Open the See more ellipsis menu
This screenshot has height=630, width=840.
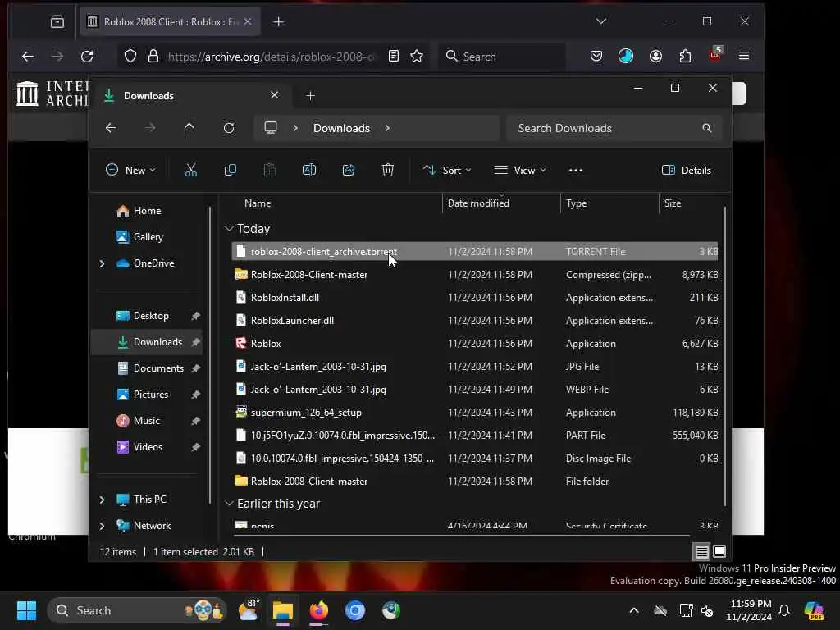coord(575,171)
